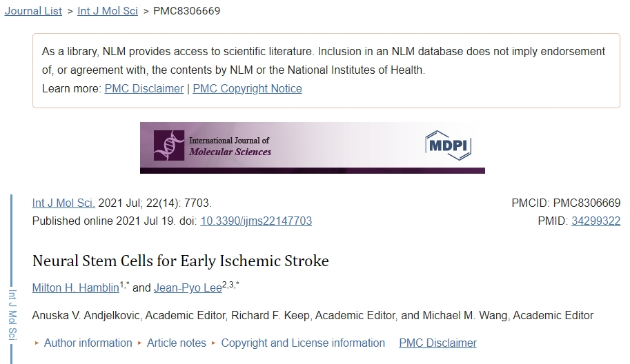Click author Milton H. Hamblin
Viewport: 630px width, 364px height.
[75, 287]
